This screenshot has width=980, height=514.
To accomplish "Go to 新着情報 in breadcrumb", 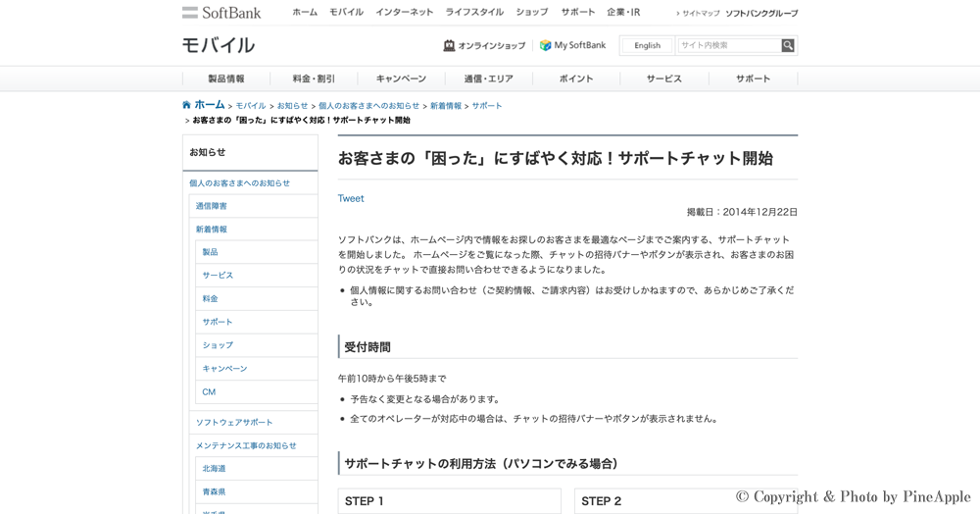I will [x=446, y=106].
